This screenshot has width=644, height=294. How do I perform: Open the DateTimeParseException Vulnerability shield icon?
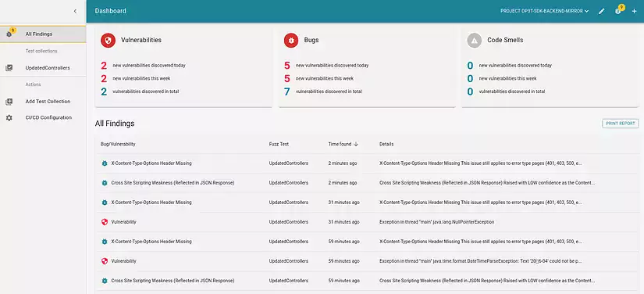click(x=105, y=261)
